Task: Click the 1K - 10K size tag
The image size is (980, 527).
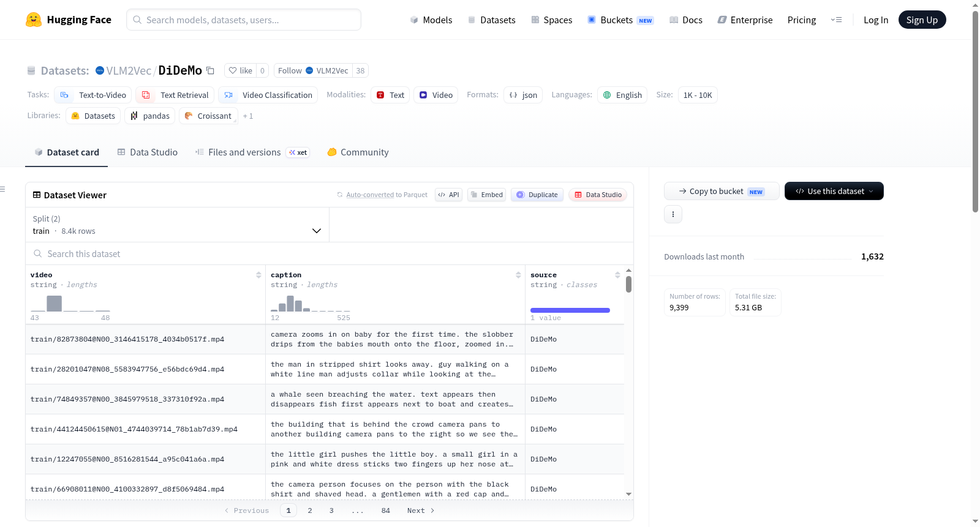Action: pyautogui.click(x=698, y=95)
